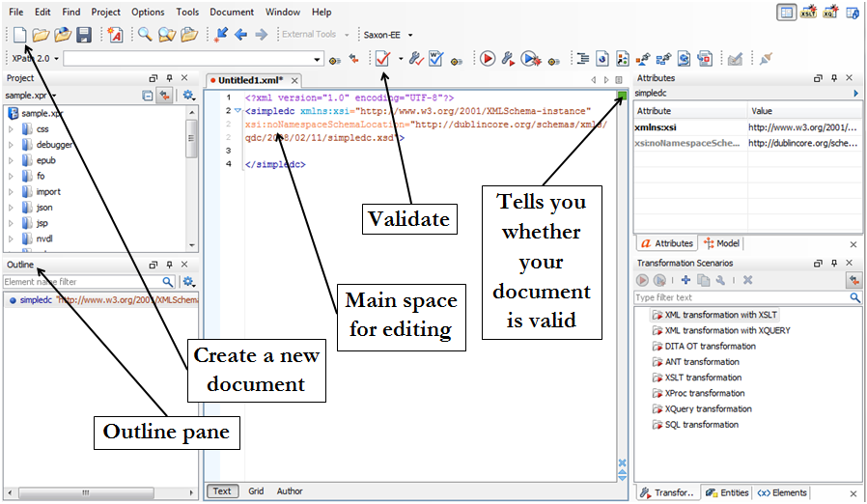Select XProc transformation scenario

698,393
